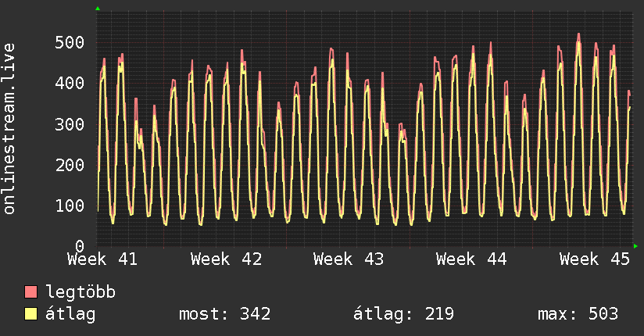This screenshot has height=336, width=644.
Task: Click the Week 43 axis label
Action: click(349, 259)
